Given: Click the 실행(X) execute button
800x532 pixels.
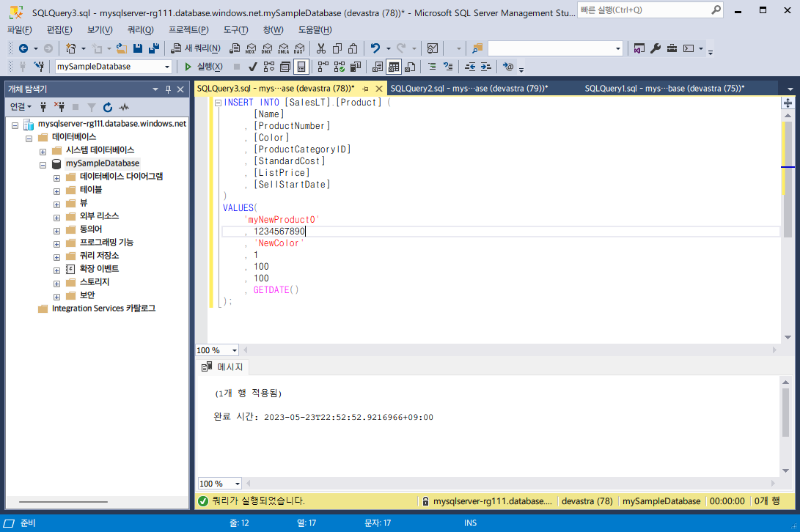Looking at the screenshot, I should 203,66.
